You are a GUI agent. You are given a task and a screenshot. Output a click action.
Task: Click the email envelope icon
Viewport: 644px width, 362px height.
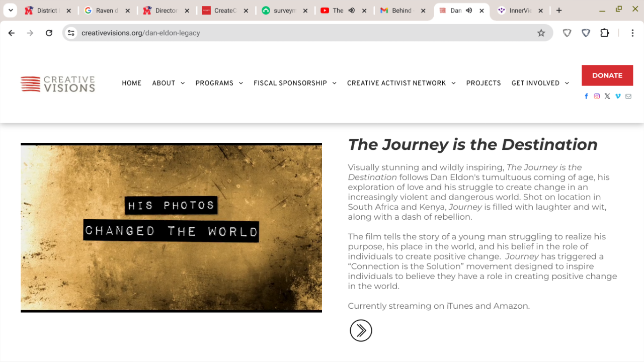click(628, 96)
